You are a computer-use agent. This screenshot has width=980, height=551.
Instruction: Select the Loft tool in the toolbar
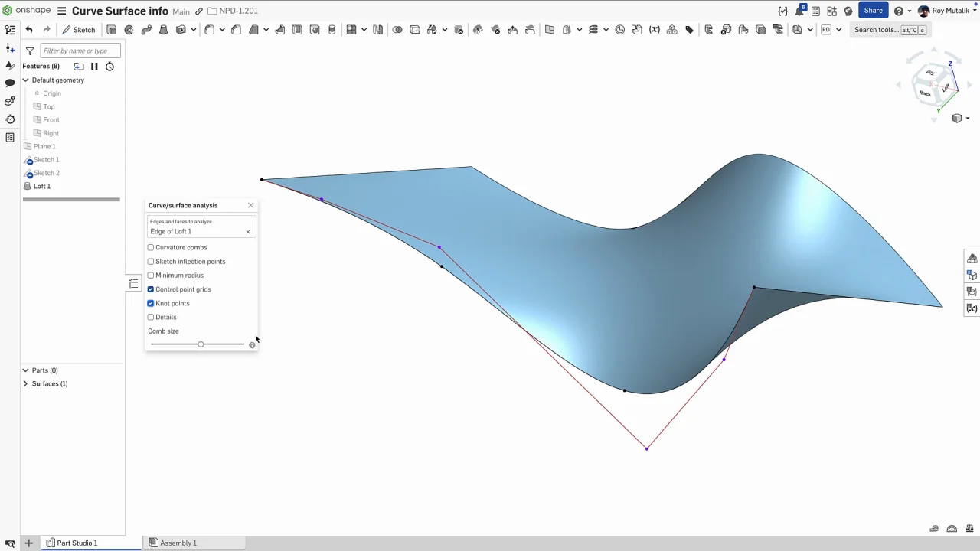[x=163, y=30]
